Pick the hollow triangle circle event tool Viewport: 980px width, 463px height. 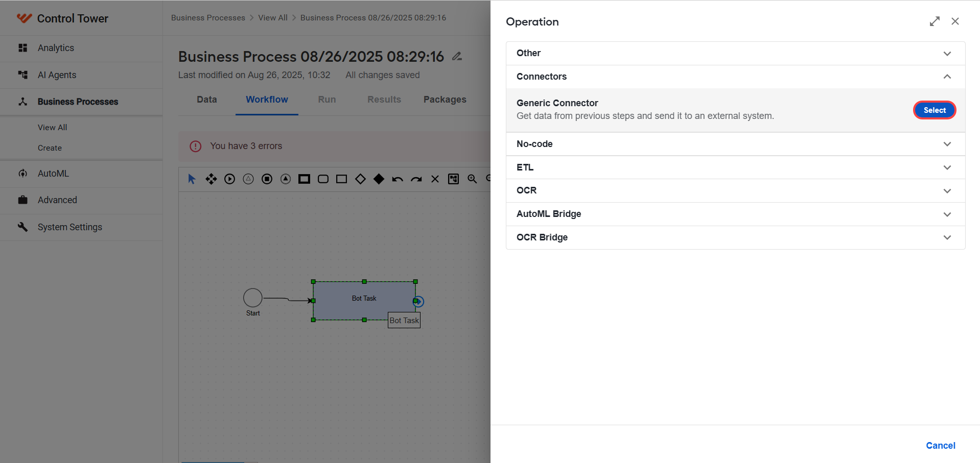pyautogui.click(x=248, y=179)
